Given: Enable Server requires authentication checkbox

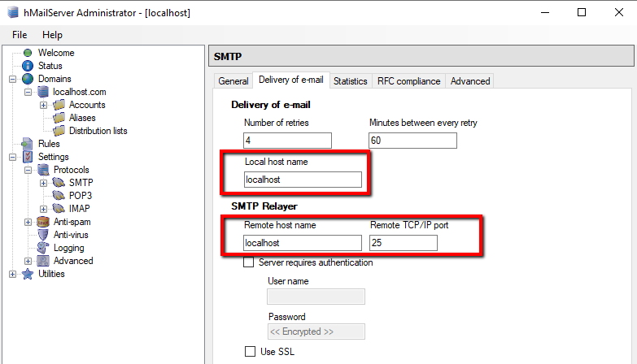Looking at the screenshot, I should (x=249, y=262).
